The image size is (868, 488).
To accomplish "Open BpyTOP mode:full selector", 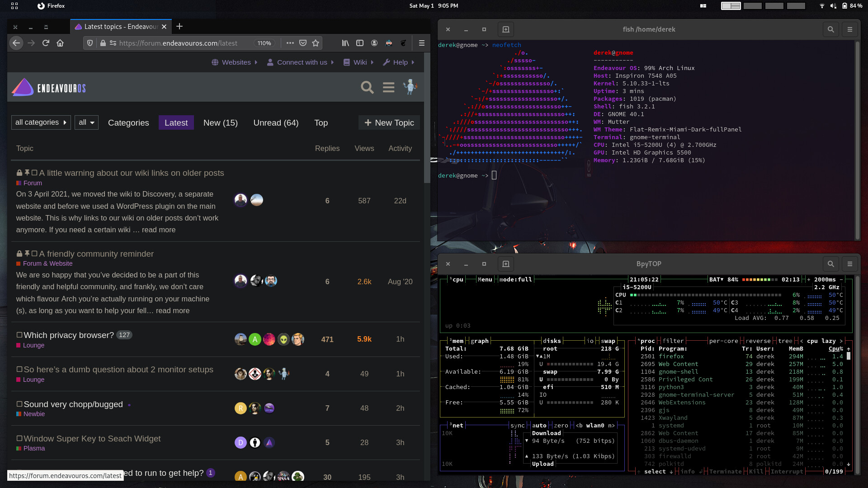I will 515,280.
